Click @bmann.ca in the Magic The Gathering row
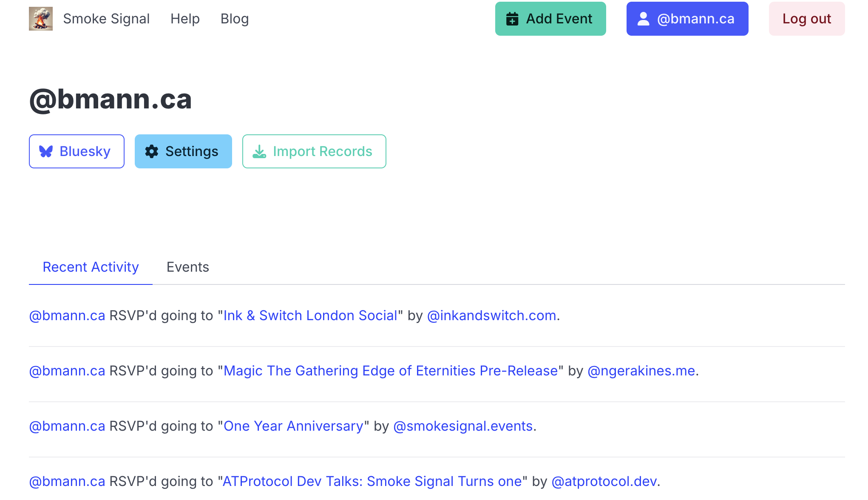868x500 pixels. point(67,371)
